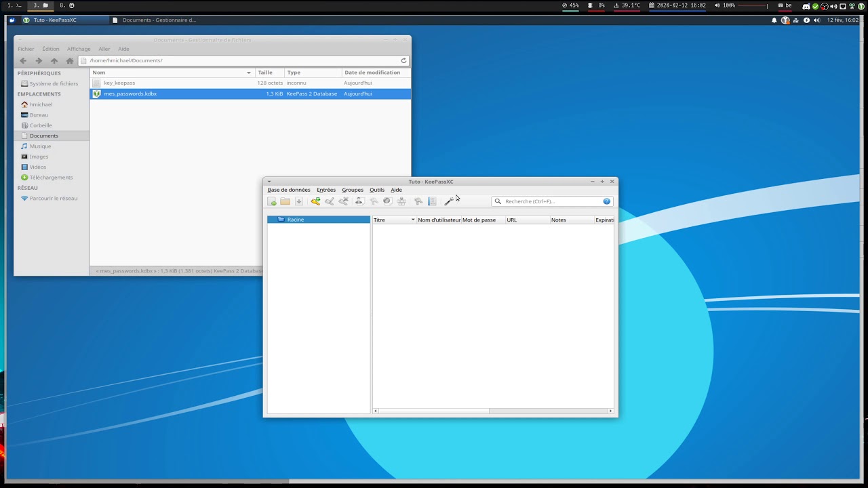
Task: Open the Affichage menu in file manager
Action: 79,49
